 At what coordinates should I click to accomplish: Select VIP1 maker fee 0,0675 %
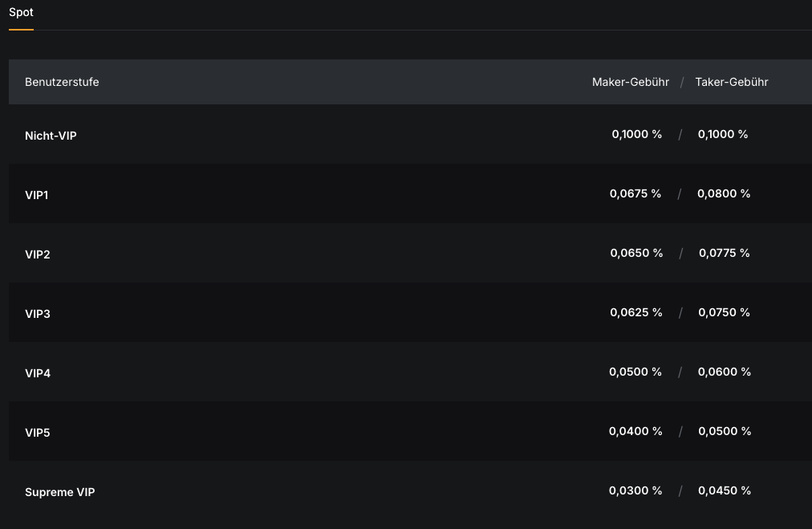click(635, 193)
